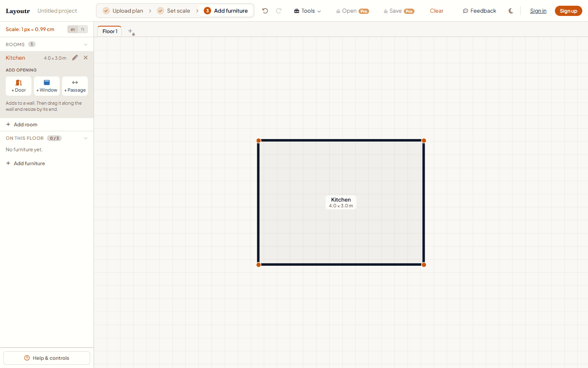This screenshot has height=368, width=588.
Task: Collapse the On This Floor section
Action: tap(86, 138)
